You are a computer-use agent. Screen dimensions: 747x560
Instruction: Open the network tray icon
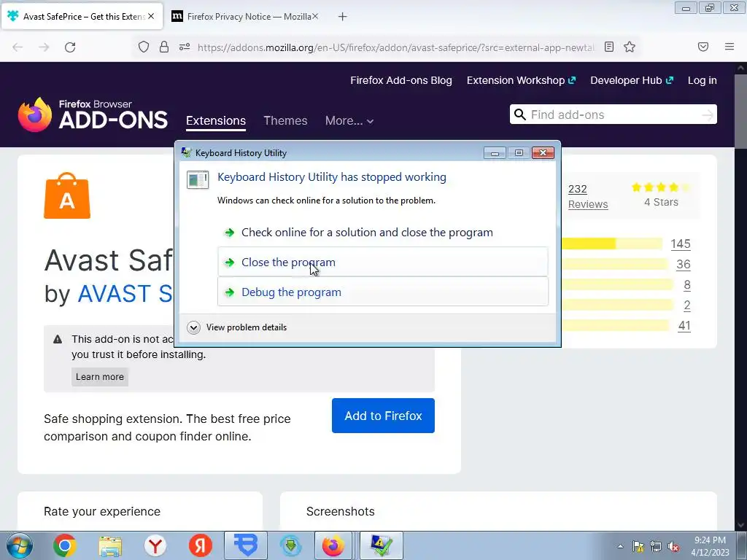click(x=656, y=546)
